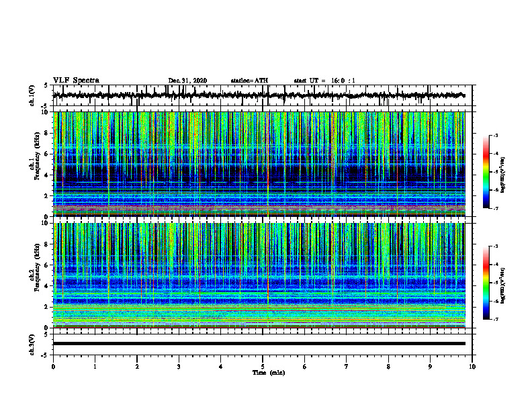This screenshot has width=532, height=411.
Task: Click the ch.2 spectrogram color scale bar
Action: point(486,283)
